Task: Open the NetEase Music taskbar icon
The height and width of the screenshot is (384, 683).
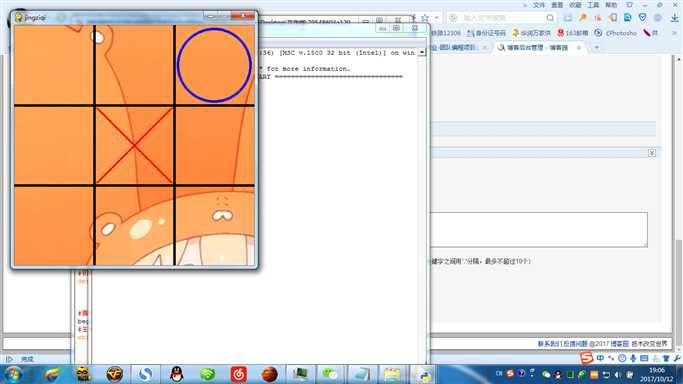Action: pos(238,374)
